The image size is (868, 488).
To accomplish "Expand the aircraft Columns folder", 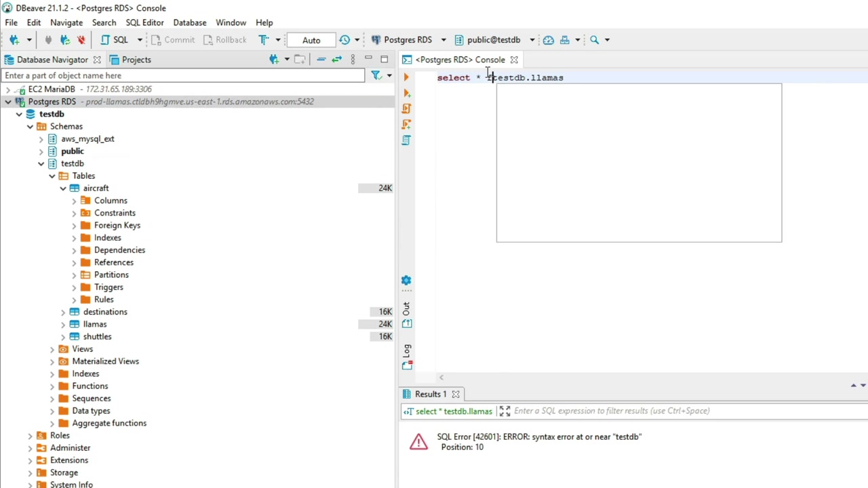I will 74,201.
